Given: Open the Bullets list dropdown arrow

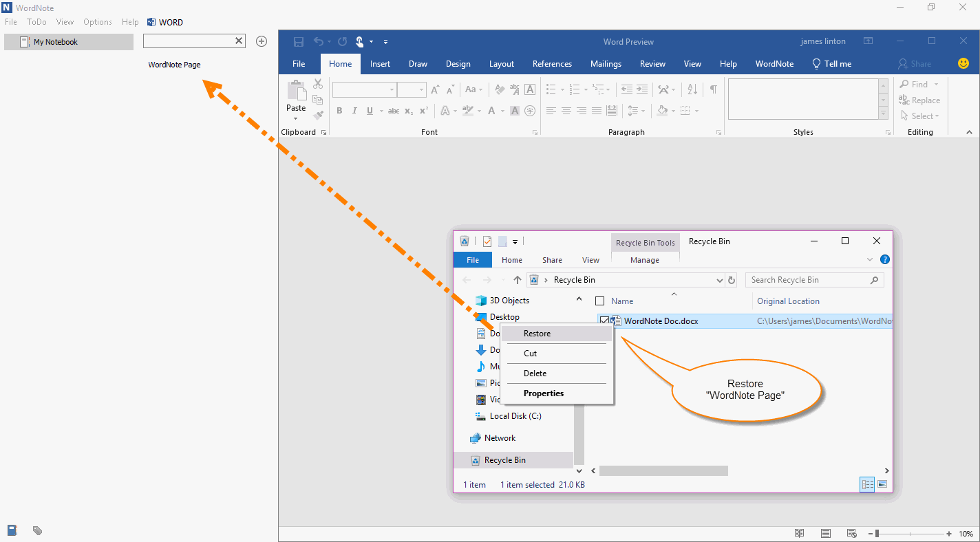Looking at the screenshot, I should pos(563,89).
